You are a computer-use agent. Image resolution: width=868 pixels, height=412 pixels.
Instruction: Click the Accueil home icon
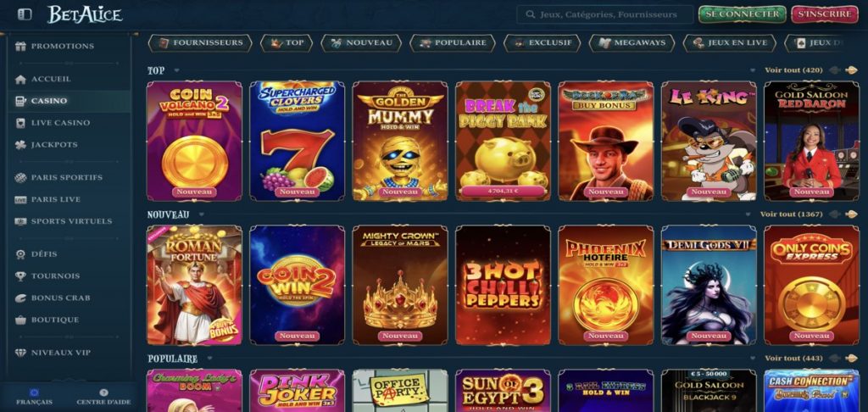coord(20,80)
